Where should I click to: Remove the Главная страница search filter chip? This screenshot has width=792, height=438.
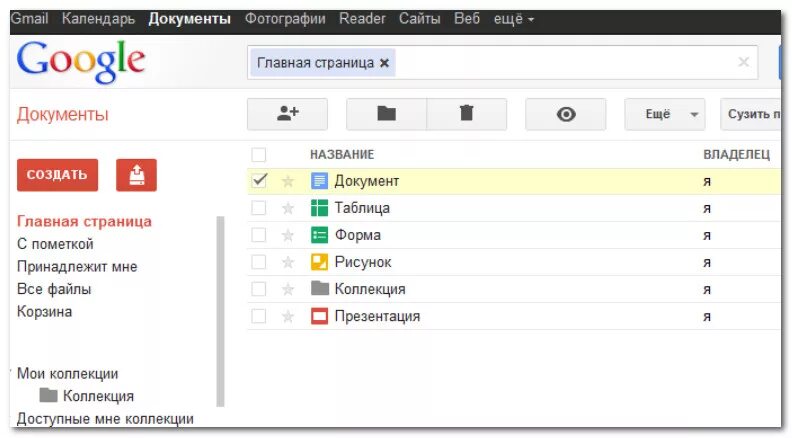point(384,63)
